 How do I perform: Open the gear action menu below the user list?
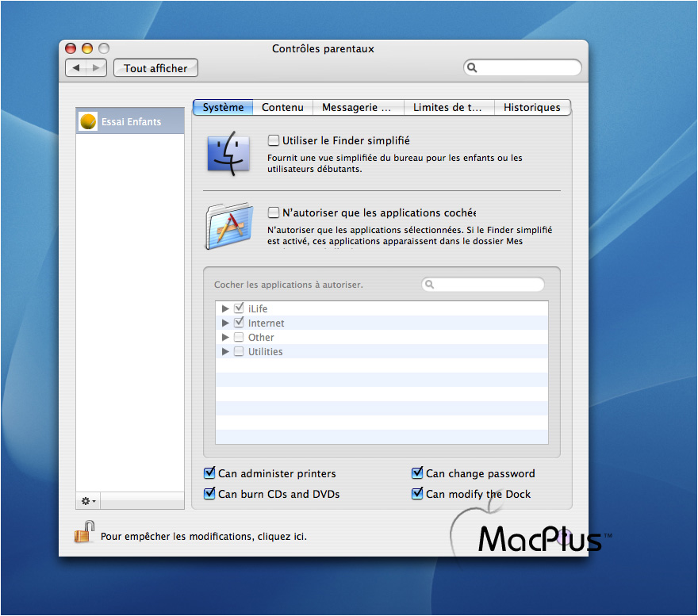coord(88,501)
